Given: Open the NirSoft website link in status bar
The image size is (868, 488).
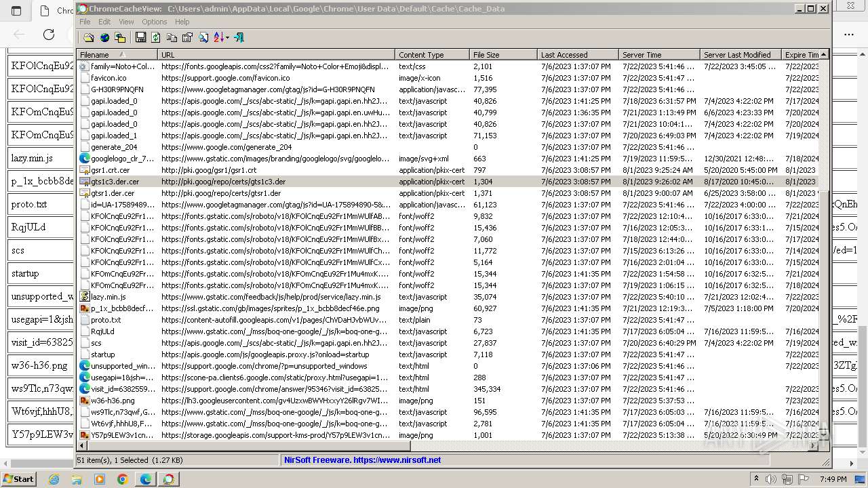Looking at the screenshot, I should tap(362, 460).
